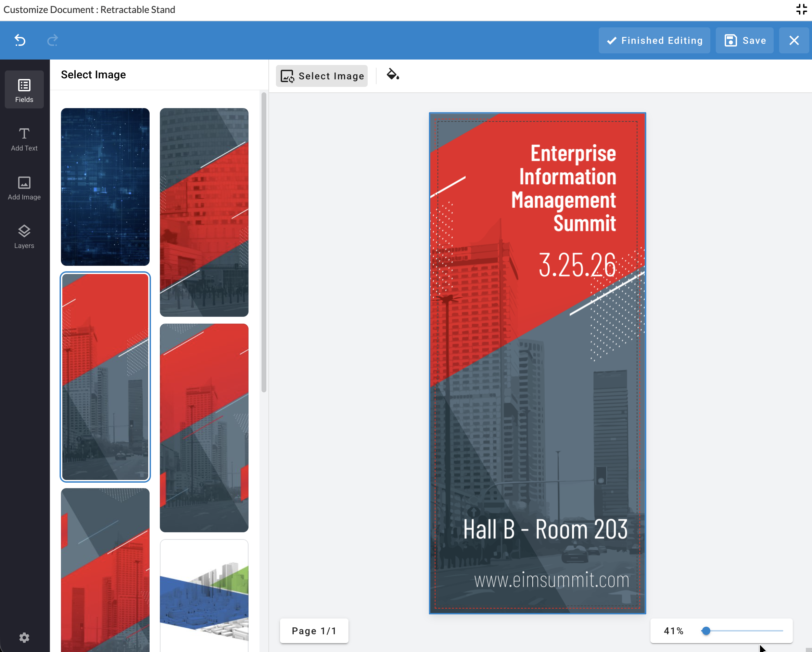Viewport: 812px width, 652px height.
Task: Select the 3.25.26 date text
Action: [577, 265]
